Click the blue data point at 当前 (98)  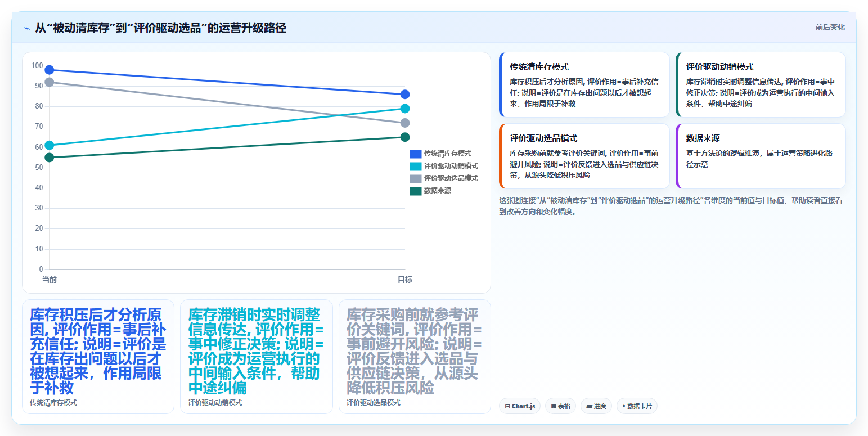[x=50, y=70]
